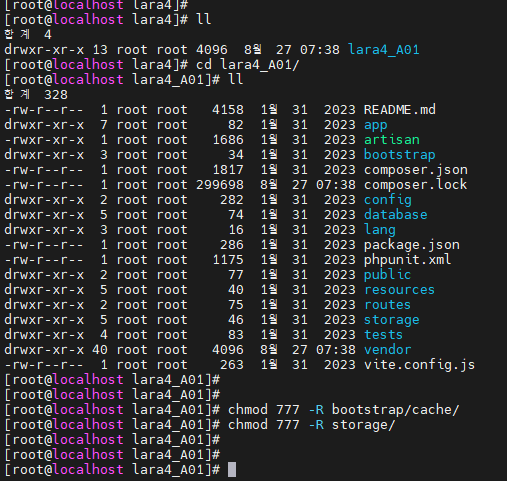Select the vendor directory name
The height and width of the screenshot is (481, 507).
click(387, 350)
